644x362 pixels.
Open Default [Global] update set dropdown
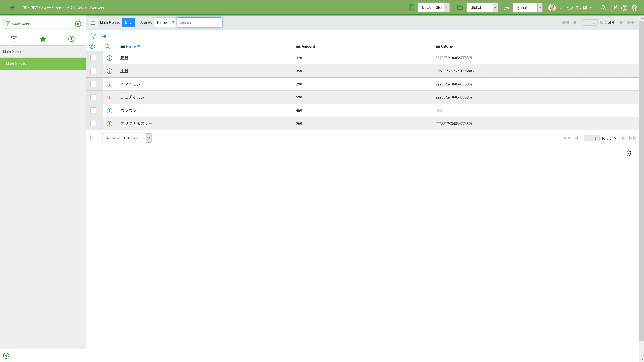pos(433,7)
